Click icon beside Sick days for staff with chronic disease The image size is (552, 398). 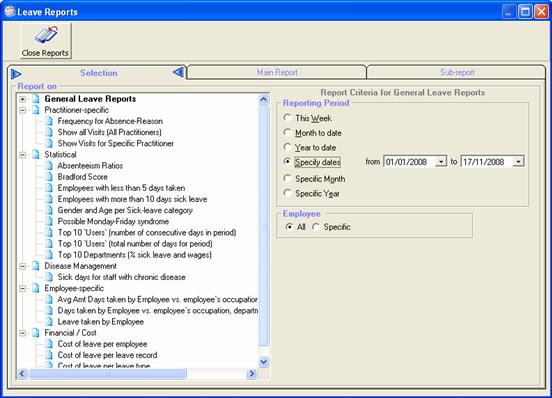pos(49,277)
